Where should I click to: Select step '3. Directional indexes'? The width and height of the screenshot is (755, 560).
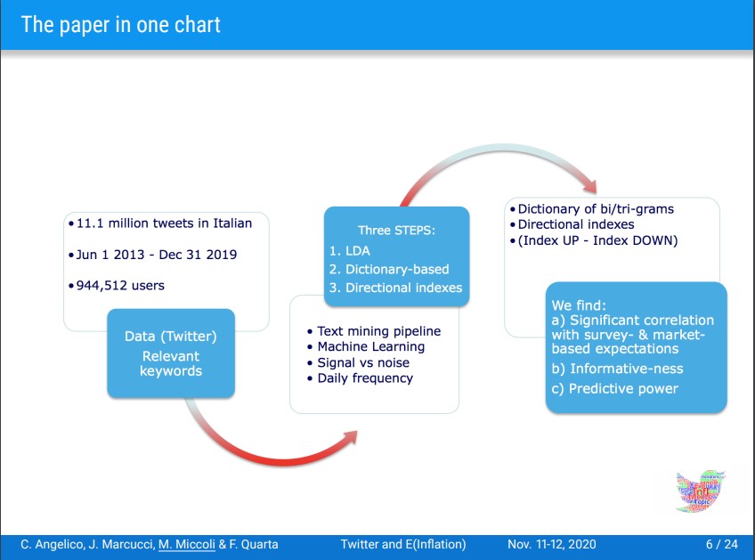point(396,288)
